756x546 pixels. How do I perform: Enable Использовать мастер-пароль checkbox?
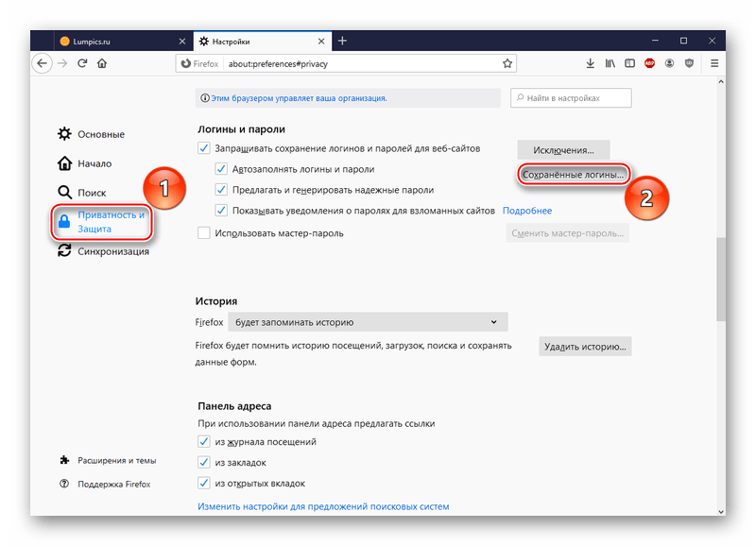pyautogui.click(x=205, y=232)
